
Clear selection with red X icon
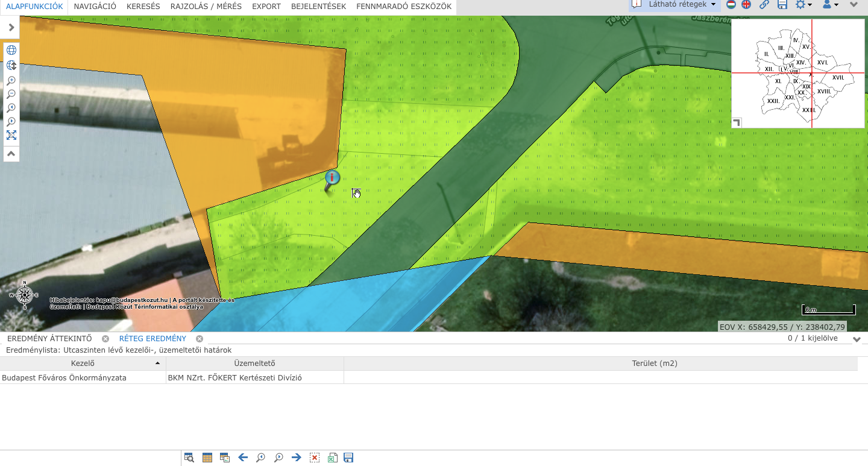[x=314, y=458]
